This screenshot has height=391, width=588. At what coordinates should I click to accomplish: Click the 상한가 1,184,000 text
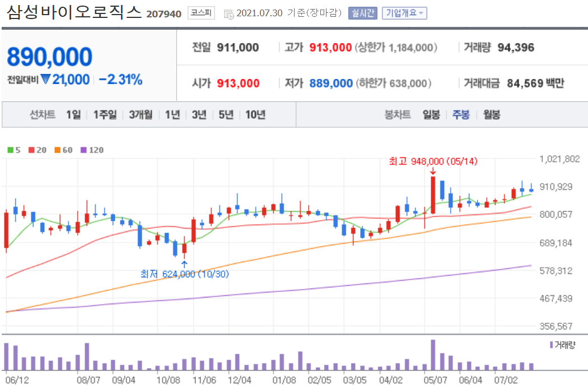click(395, 48)
